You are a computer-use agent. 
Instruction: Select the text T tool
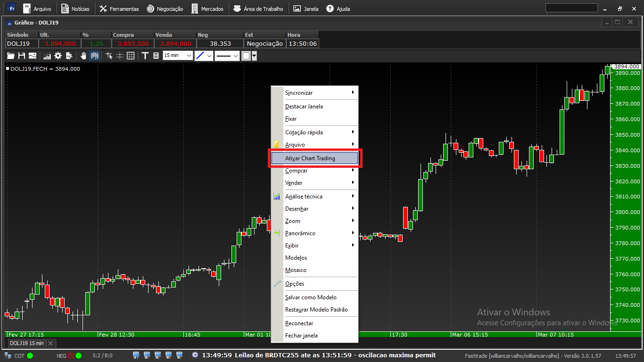point(145,56)
